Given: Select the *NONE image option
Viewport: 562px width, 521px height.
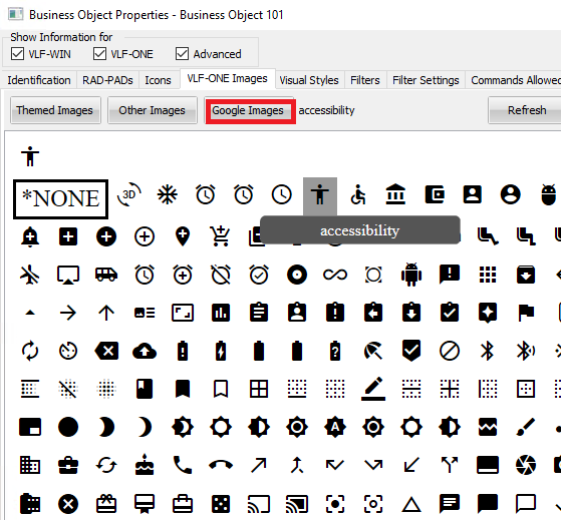Looking at the screenshot, I should [x=61, y=199].
